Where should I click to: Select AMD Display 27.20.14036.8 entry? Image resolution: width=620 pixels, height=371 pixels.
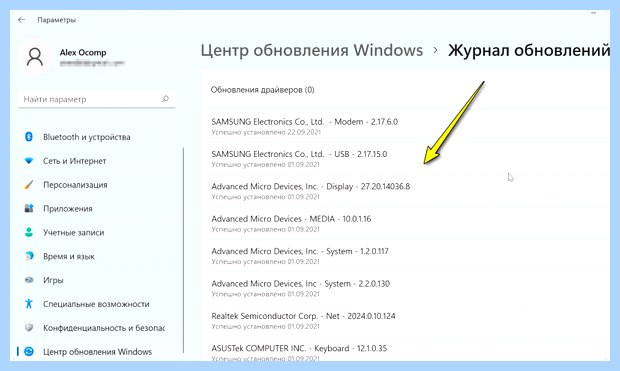pos(405,191)
